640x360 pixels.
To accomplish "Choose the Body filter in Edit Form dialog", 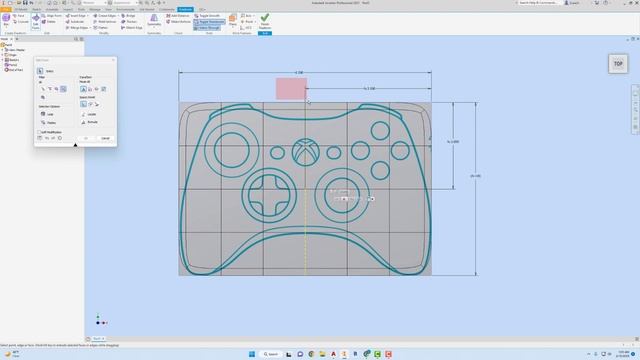I will tap(43, 98).
